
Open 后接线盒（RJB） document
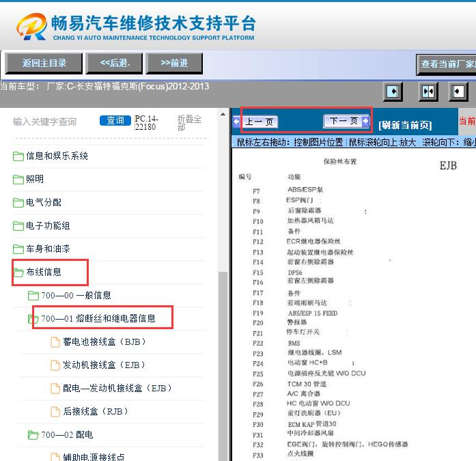pos(96,411)
